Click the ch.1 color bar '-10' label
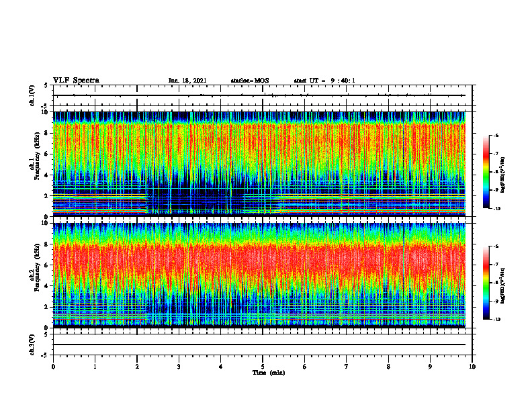 coord(496,208)
